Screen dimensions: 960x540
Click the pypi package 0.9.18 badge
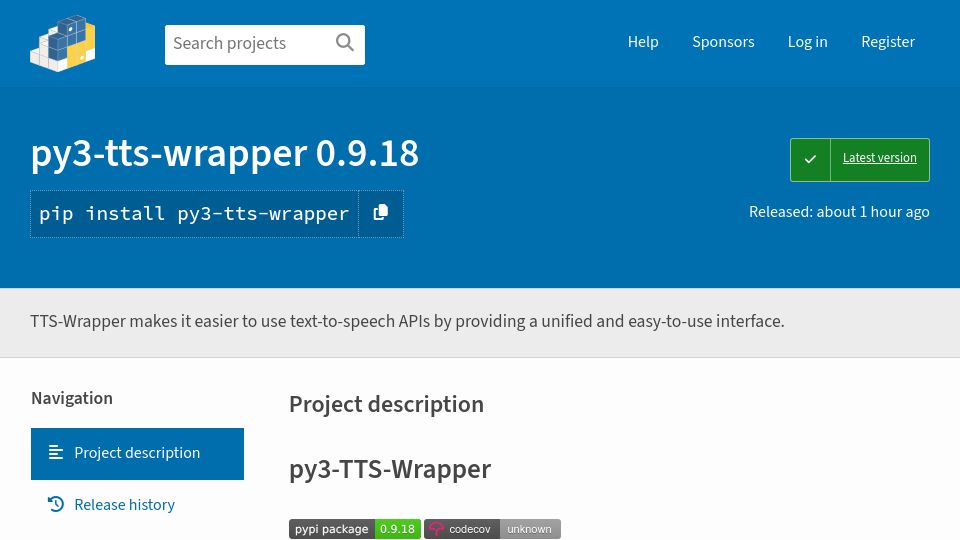354,529
